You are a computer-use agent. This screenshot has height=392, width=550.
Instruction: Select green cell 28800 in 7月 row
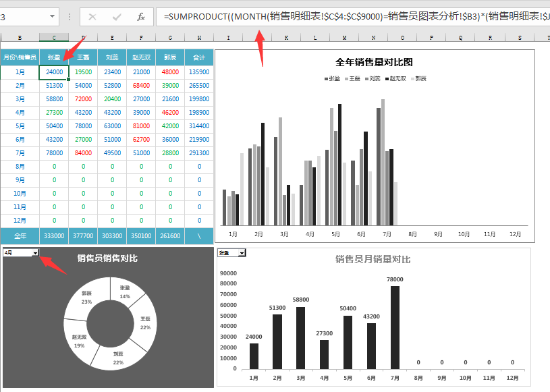(x=170, y=153)
